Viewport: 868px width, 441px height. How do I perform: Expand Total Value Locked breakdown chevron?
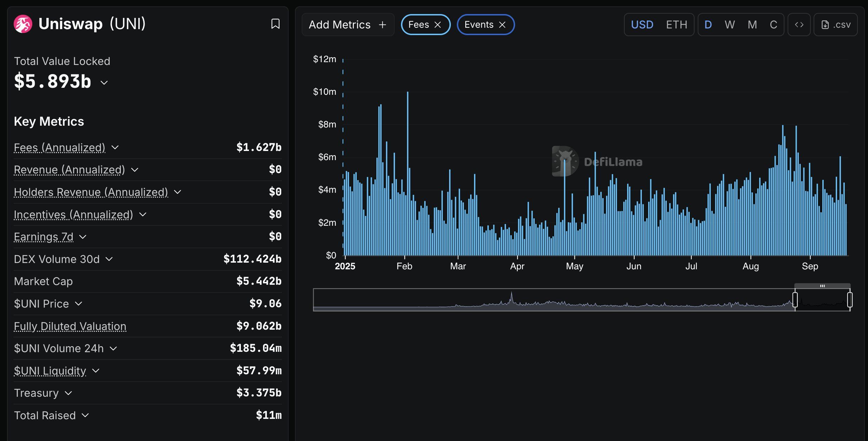tap(104, 83)
